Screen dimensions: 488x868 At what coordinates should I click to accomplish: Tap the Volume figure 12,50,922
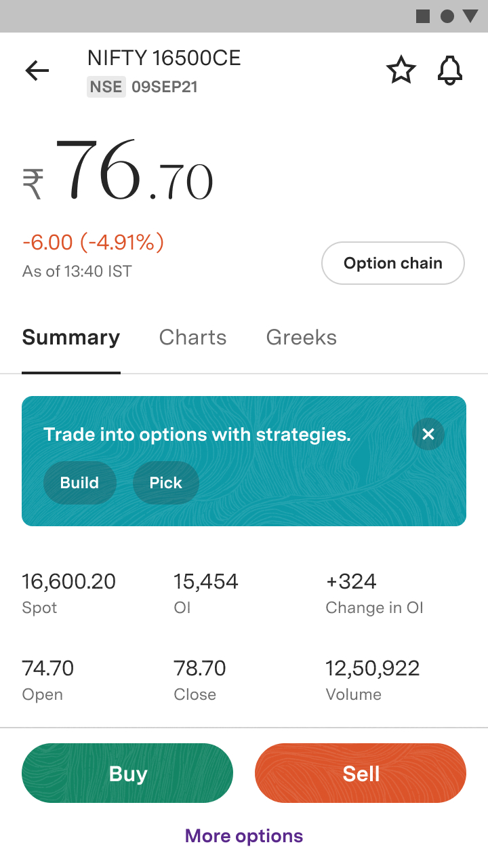coord(373,669)
